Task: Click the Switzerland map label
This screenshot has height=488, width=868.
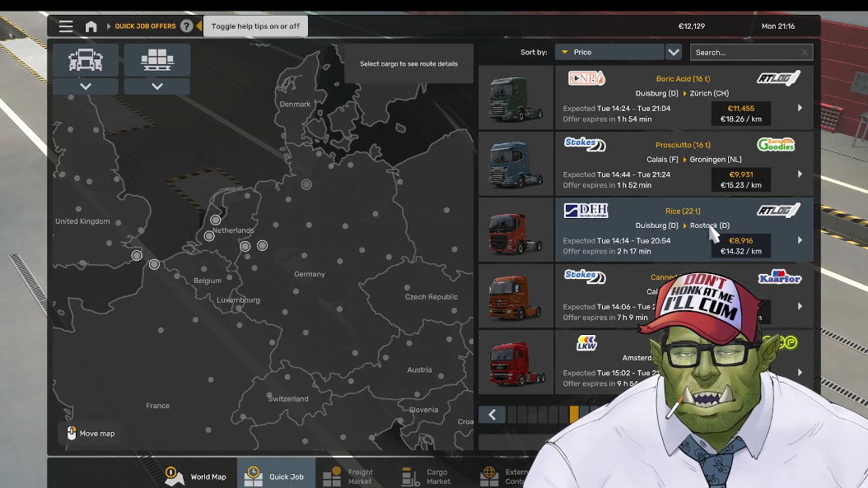Action: (288, 398)
